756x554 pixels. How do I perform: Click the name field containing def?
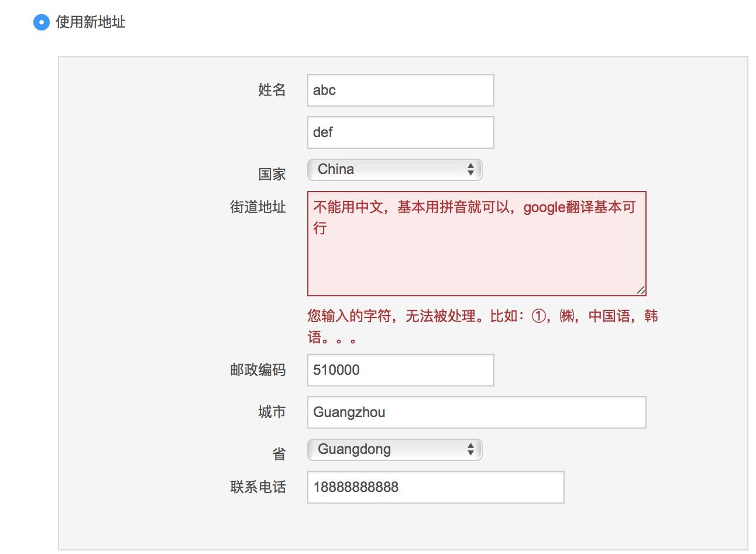[x=400, y=132]
